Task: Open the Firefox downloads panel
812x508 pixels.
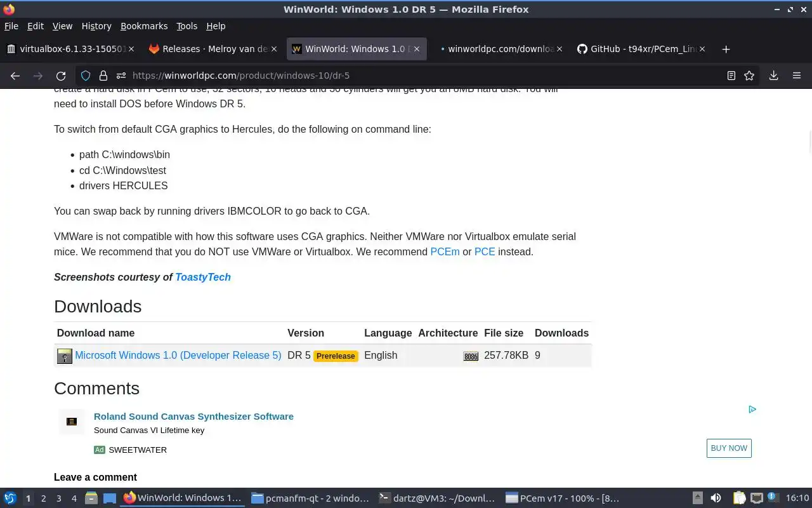Action: point(774,76)
